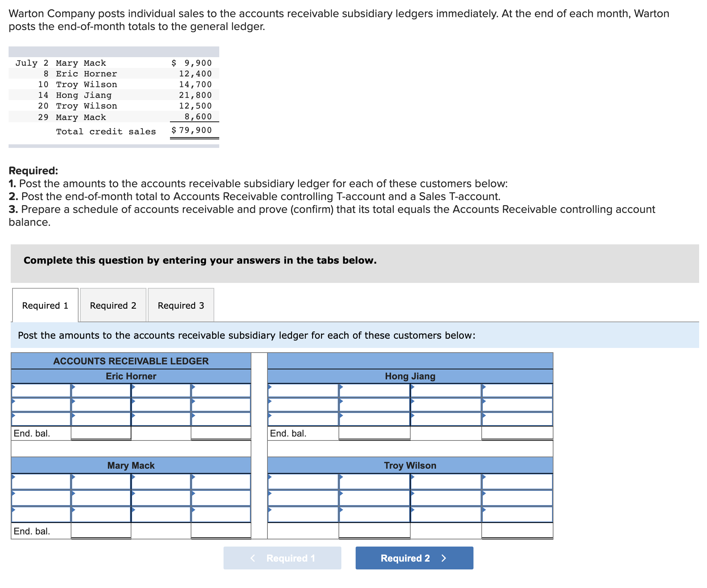Open Hong Jiang second row third dropdown cell
Image resolution: width=707 pixels, height=588 pixels.
coord(446,405)
